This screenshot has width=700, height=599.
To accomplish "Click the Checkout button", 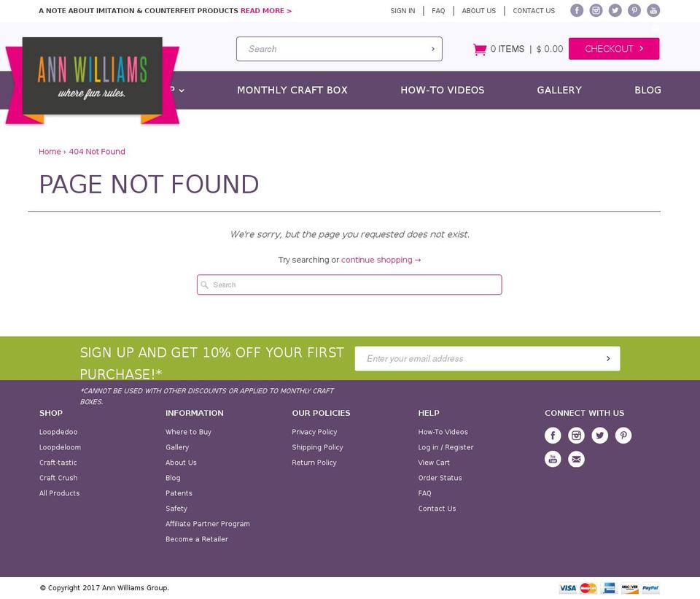I will point(614,49).
